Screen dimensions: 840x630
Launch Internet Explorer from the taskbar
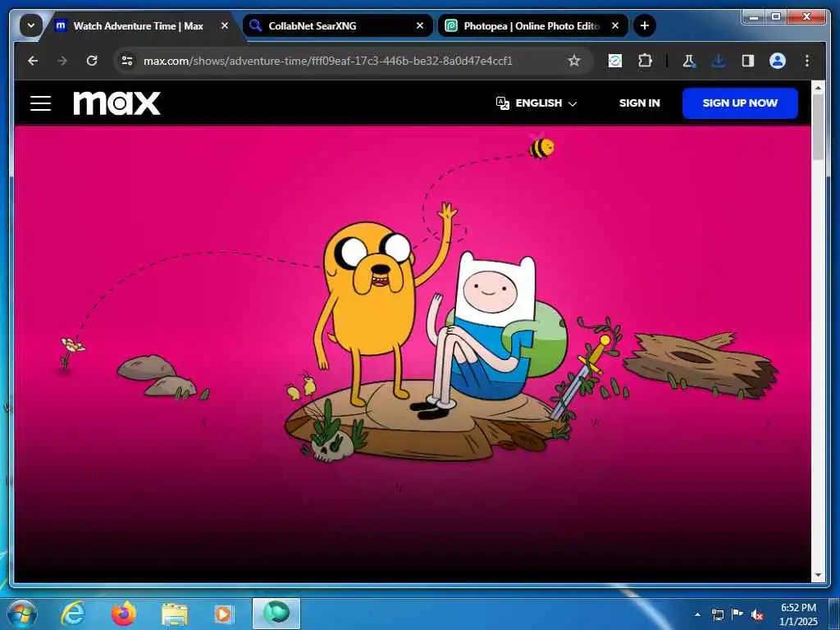click(x=73, y=614)
